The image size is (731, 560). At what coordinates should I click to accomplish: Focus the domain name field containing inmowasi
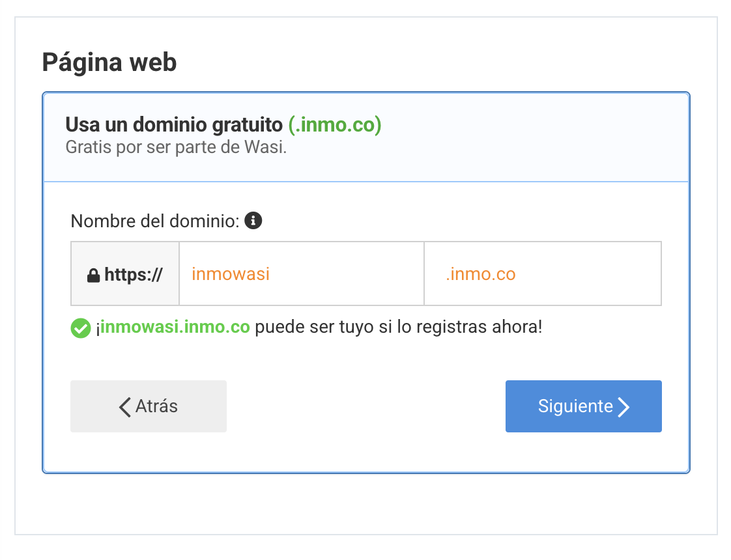[301, 274]
